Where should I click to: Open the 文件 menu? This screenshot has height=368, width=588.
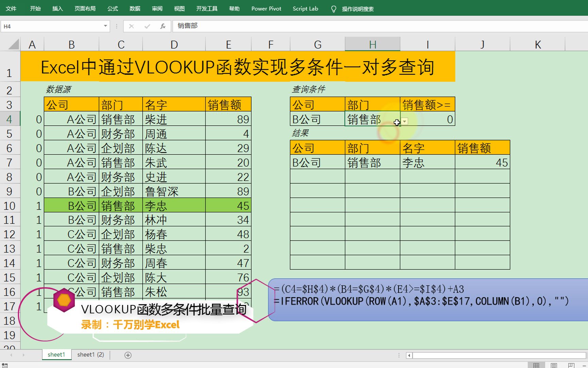tap(11, 9)
